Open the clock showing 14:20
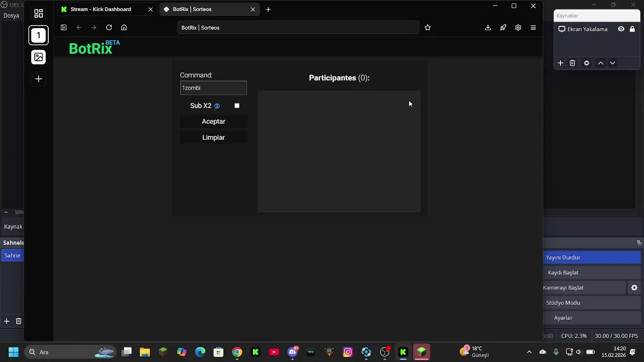This screenshot has width=644, height=362. click(x=613, y=352)
